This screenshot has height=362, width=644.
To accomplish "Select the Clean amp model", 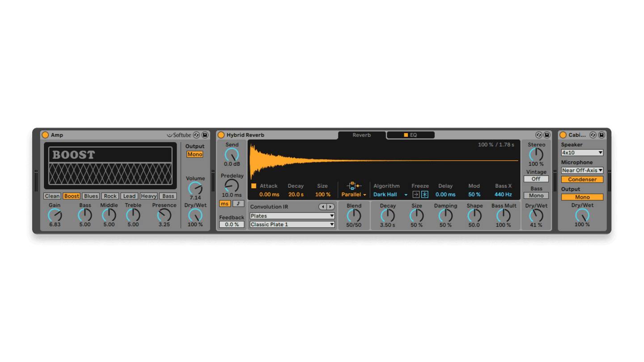I will (52, 196).
